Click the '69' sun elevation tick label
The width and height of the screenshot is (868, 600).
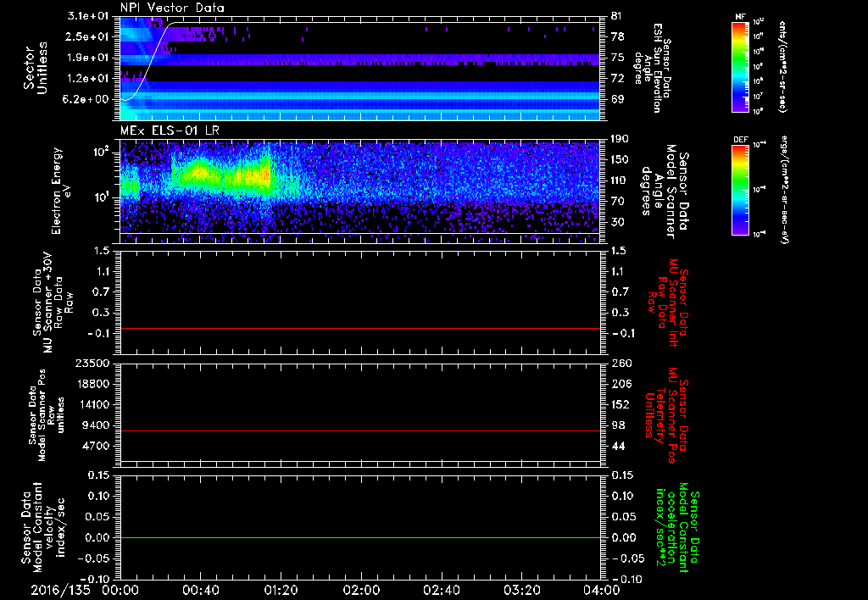[x=617, y=99]
